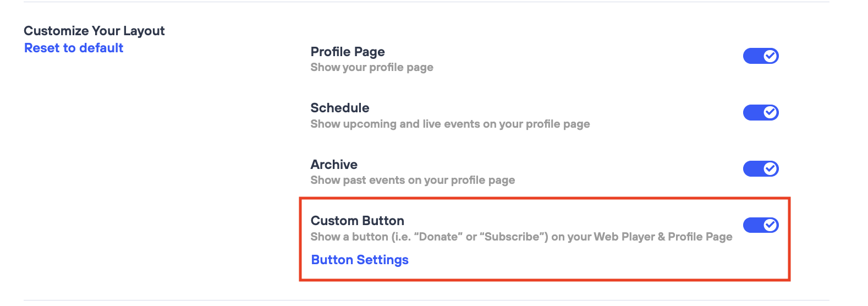This screenshot has height=306, width=868.
Task: Click the word "Subscribe" in Custom Button description
Action: point(513,237)
